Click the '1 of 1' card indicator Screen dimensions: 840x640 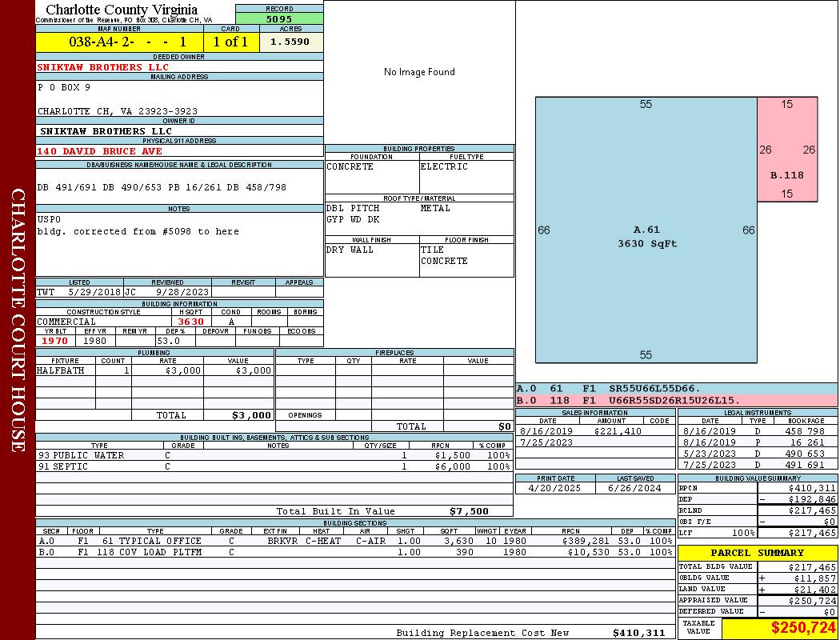[x=231, y=42]
